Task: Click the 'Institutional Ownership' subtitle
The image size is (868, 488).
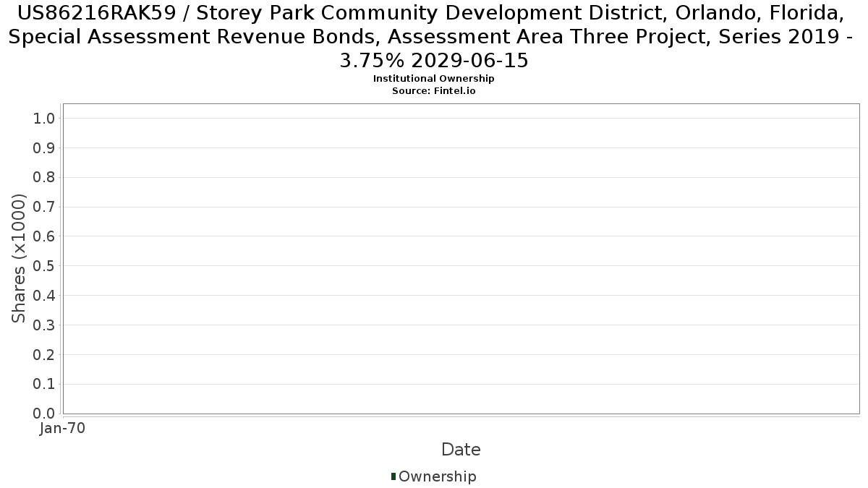Action: pos(434,79)
